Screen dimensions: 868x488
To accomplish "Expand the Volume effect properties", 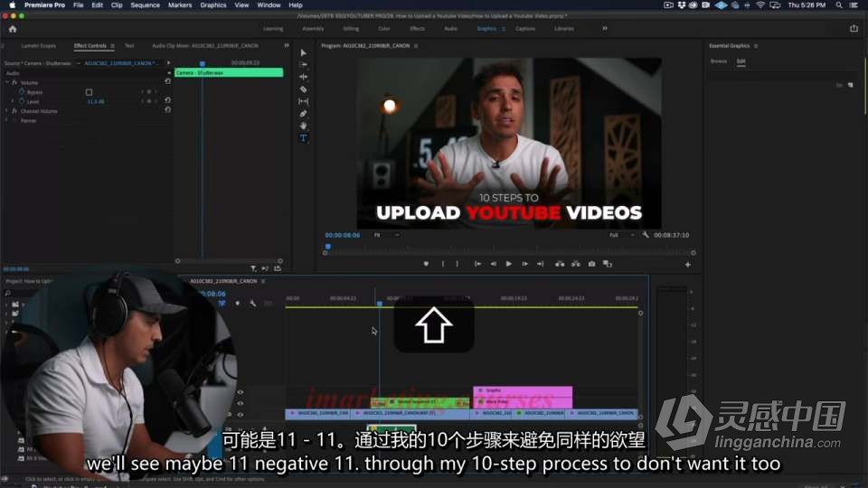I will tap(7, 82).
